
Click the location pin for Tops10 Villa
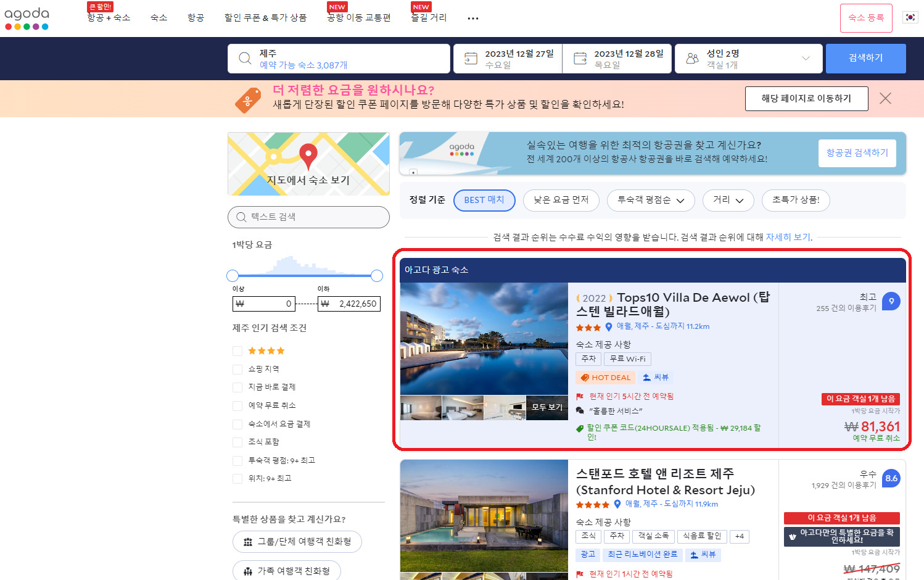[609, 326]
